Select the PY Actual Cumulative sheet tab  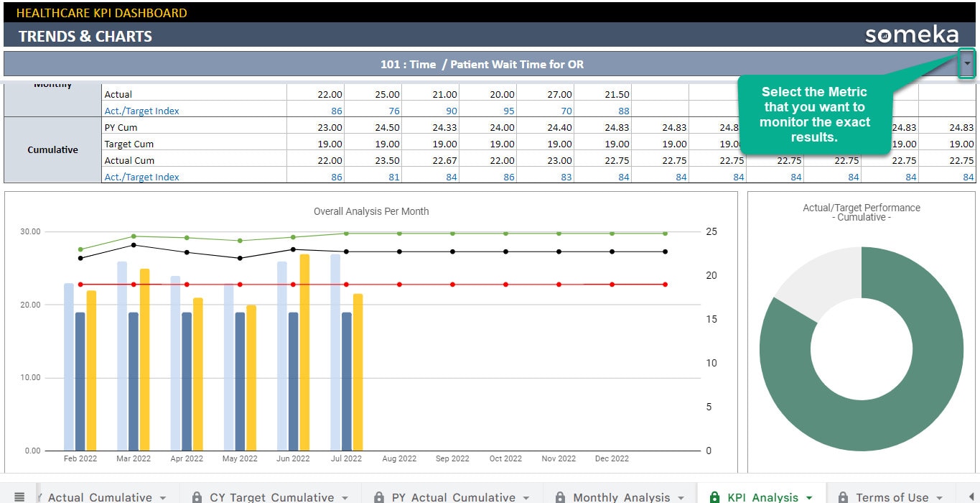pyautogui.click(x=452, y=497)
